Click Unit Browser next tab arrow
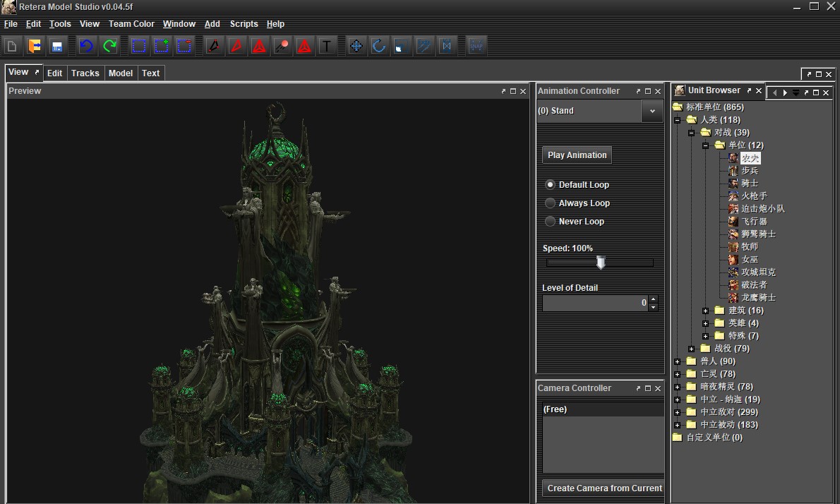The image size is (840, 504). coord(785,92)
